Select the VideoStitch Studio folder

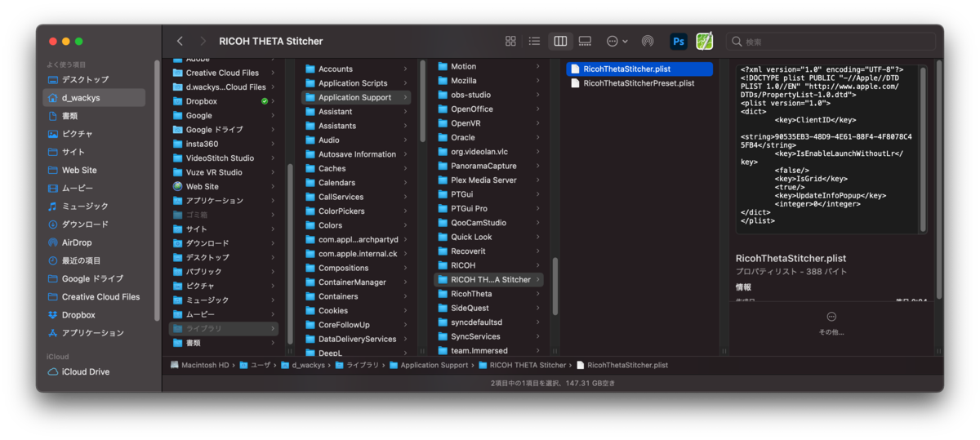(x=223, y=158)
